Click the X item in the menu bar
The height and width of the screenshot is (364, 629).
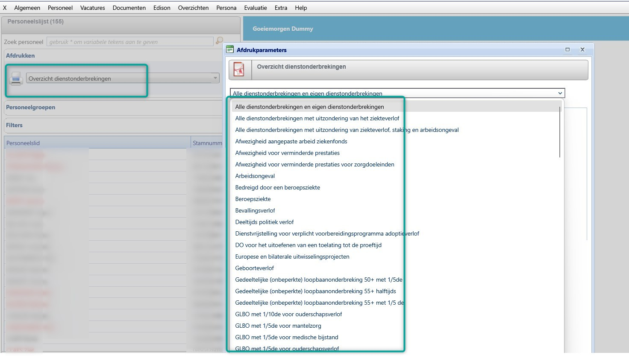pos(5,8)
